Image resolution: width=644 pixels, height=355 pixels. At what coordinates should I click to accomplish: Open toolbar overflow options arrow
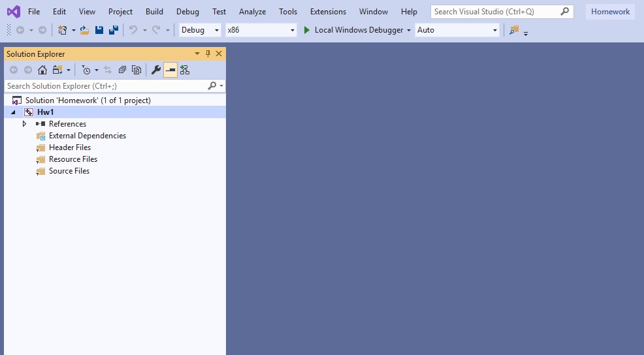click(x=526, y=34)
